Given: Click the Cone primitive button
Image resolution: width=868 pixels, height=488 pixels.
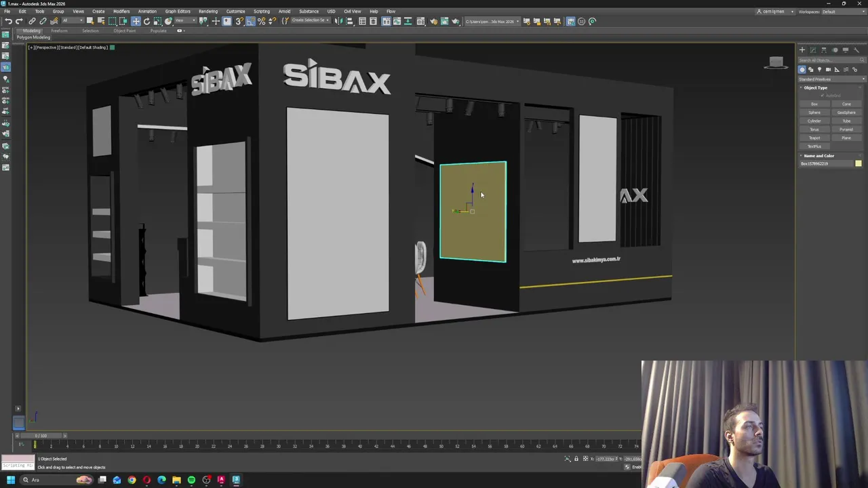Looking at the screenshot, I should (846, 104).
